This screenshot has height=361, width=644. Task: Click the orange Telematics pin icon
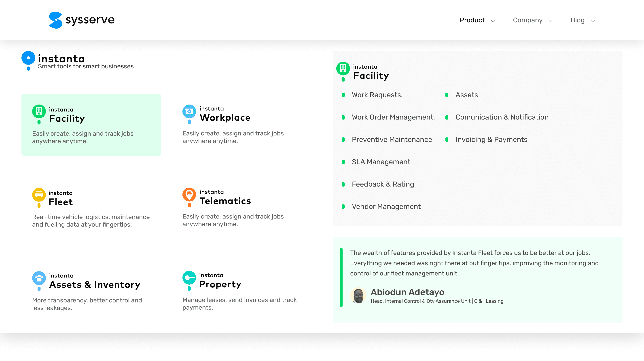pyautogui.click(x=189, y=194)
